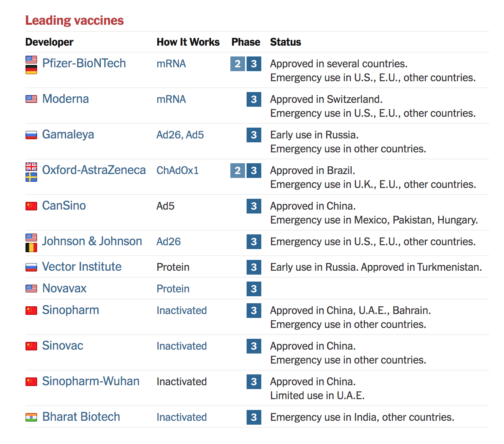Click the Phase 2 badge for Oxford-AstraZeneca
Screen dimensions: 504x444
[238, 171]
